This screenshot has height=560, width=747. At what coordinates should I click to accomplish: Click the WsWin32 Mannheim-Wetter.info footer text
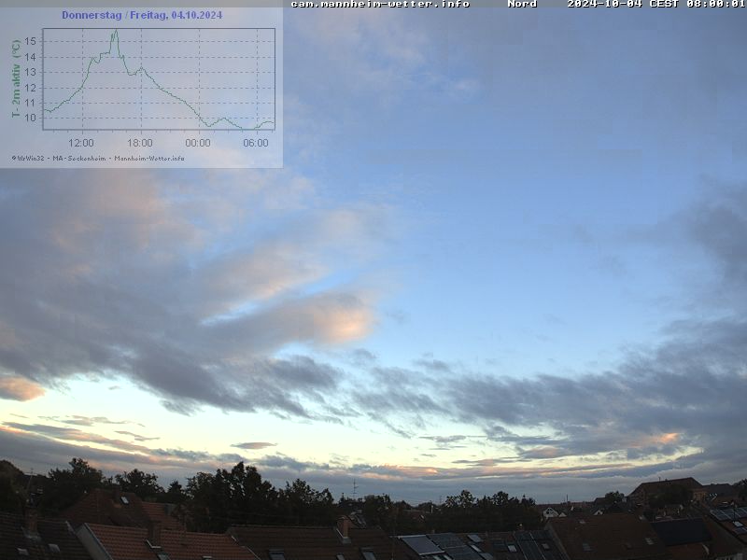(98, 158)
